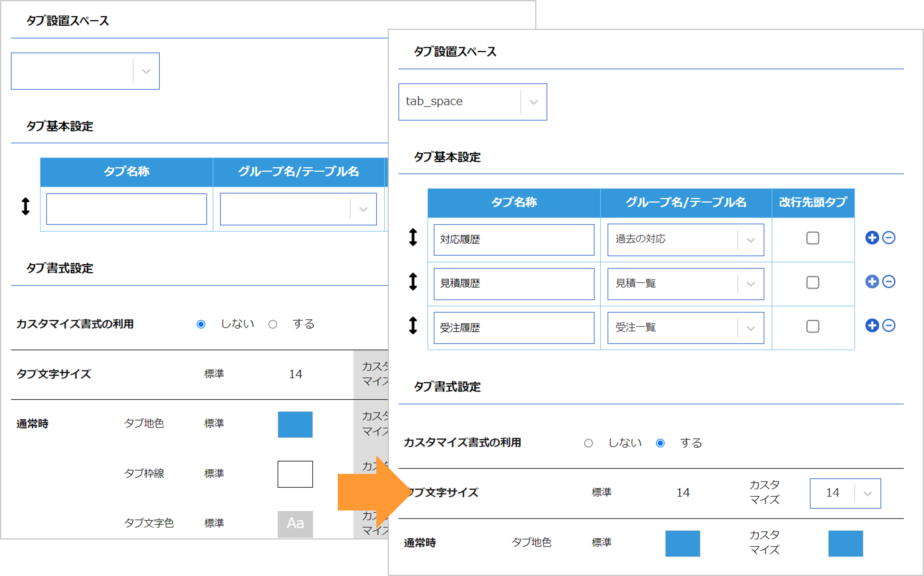This screenshot has height=576, width=924.
Task: Click the 見積履歴 tab name field
Action: click(x=514, y=284)
